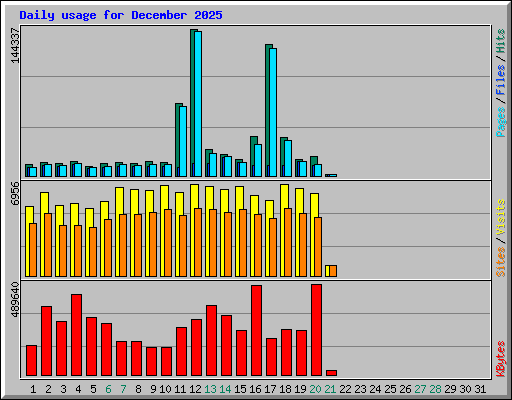Click day label '17' on the axis
This screenshot has width=512, height=400.
[x=270, y=389]
